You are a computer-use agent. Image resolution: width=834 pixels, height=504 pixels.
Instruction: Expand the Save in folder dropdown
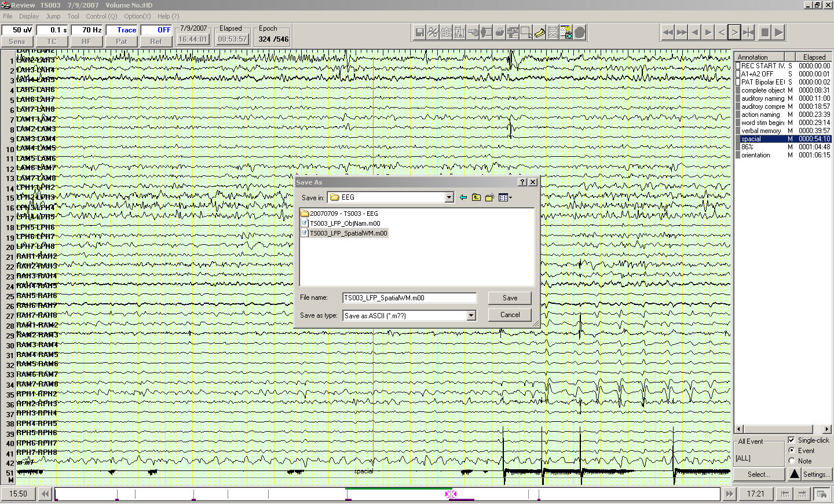(x=449, y=198)
